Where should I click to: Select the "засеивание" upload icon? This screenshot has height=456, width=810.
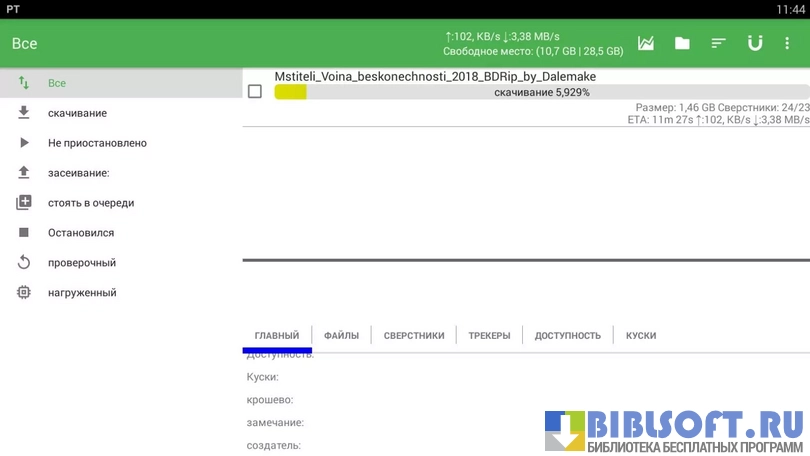click(24, 173)
